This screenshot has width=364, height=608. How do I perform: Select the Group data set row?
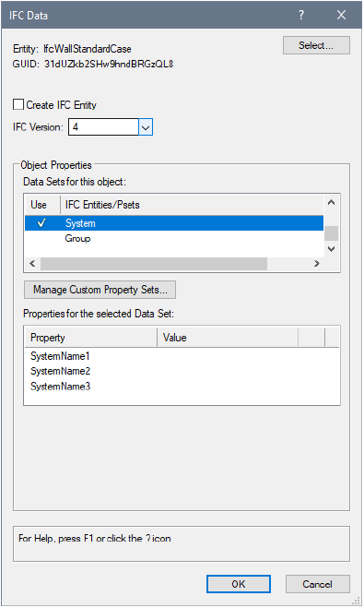(174, 238)
